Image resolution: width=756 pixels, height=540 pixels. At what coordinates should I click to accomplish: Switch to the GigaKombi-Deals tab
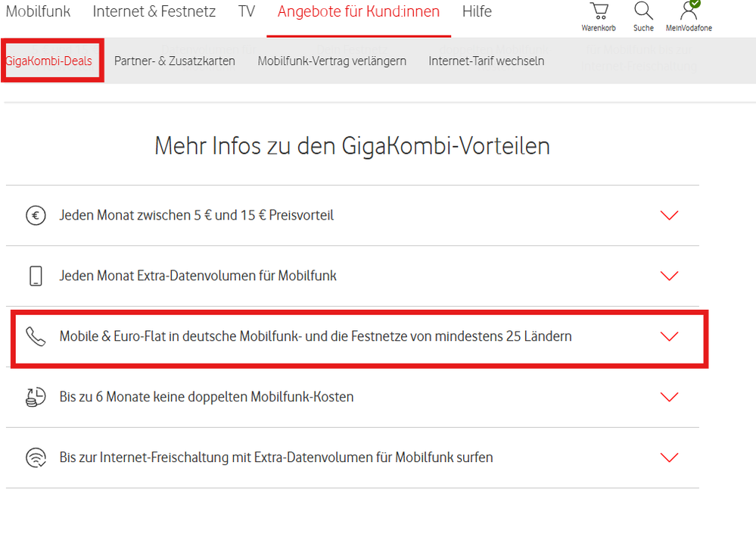48,61
